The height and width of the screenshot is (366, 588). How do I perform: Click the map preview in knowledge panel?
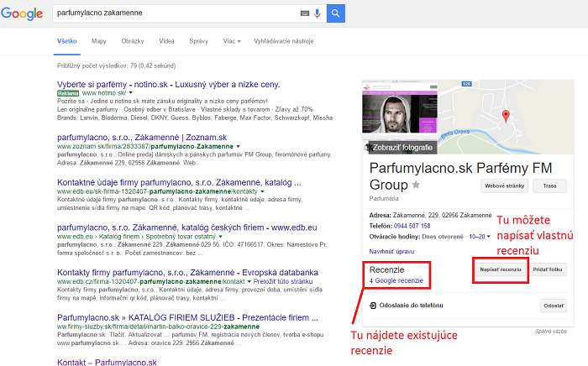[506, 117]
